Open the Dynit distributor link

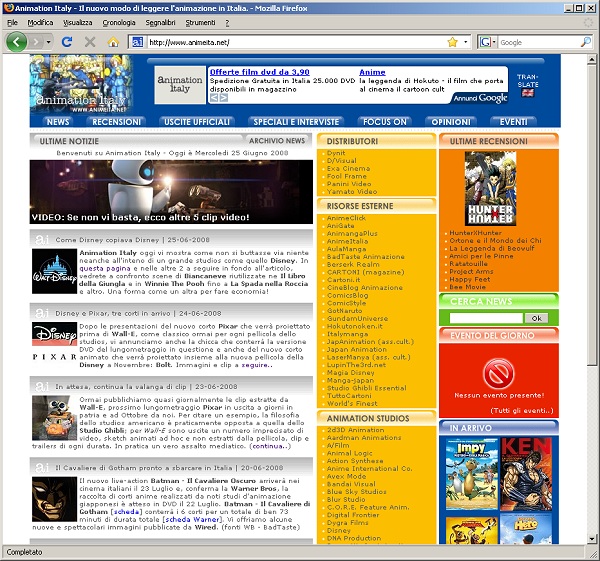(336, 153)
